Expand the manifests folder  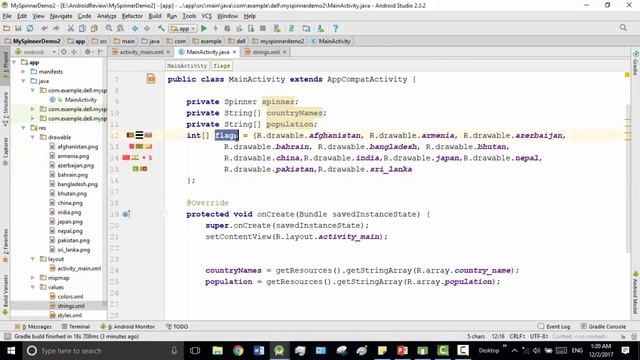23,72
